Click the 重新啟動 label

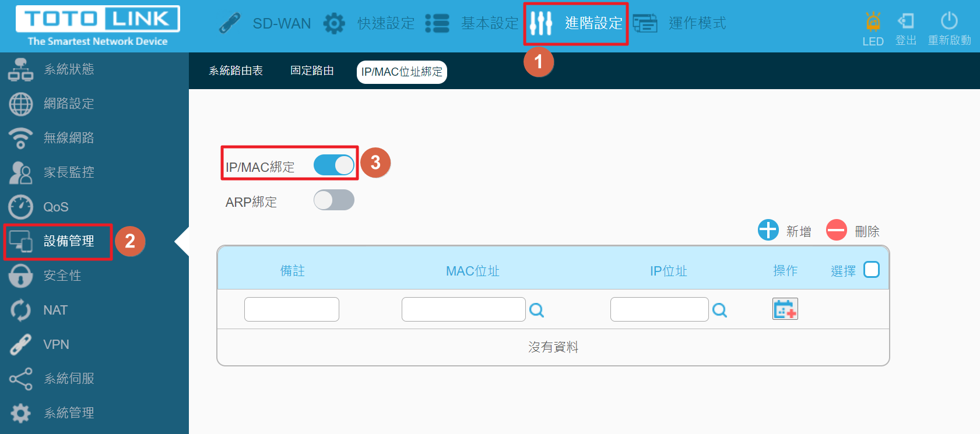[x=950, y=40]
